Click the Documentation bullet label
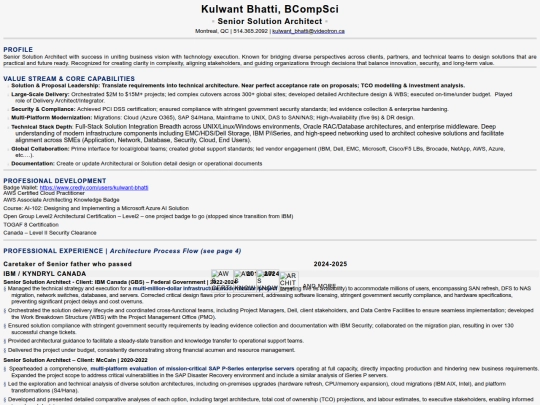The image size is (540, 405). point(33,164)
